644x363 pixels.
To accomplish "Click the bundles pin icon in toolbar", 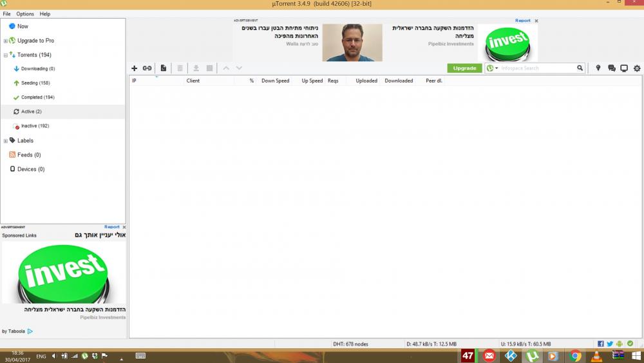I will pyautogui.click(x=598, y=68).
